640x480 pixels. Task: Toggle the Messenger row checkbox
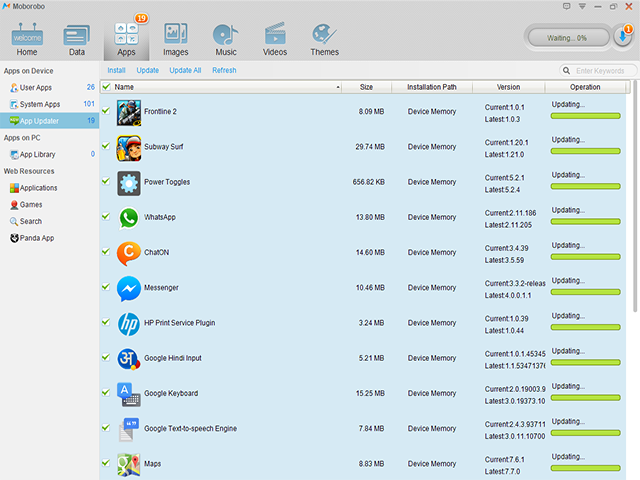coord(106,287)
